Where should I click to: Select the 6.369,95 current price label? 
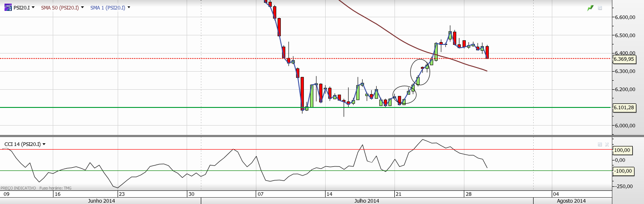pos(625,58)
